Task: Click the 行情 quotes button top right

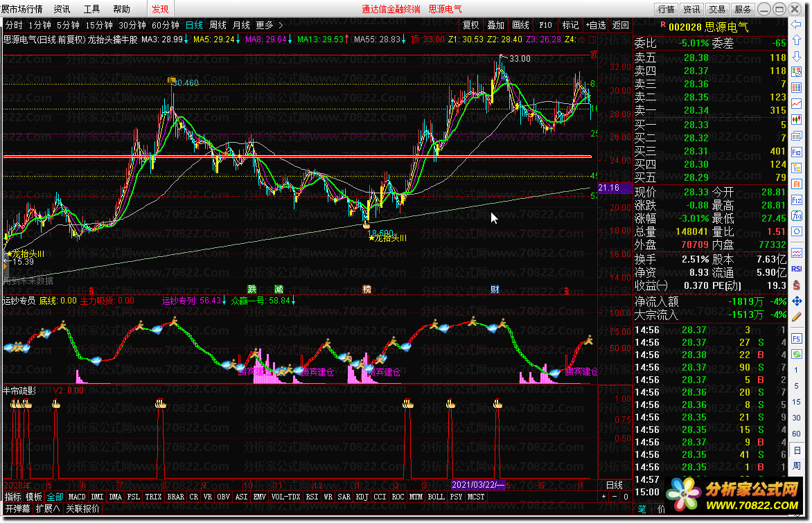Action: coord(666,9)
